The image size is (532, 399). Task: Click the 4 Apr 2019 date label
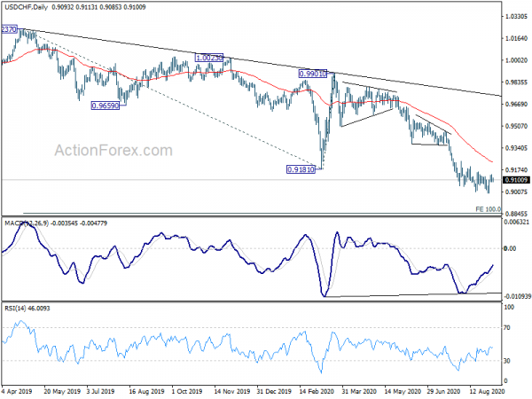[x=16, y=392]
